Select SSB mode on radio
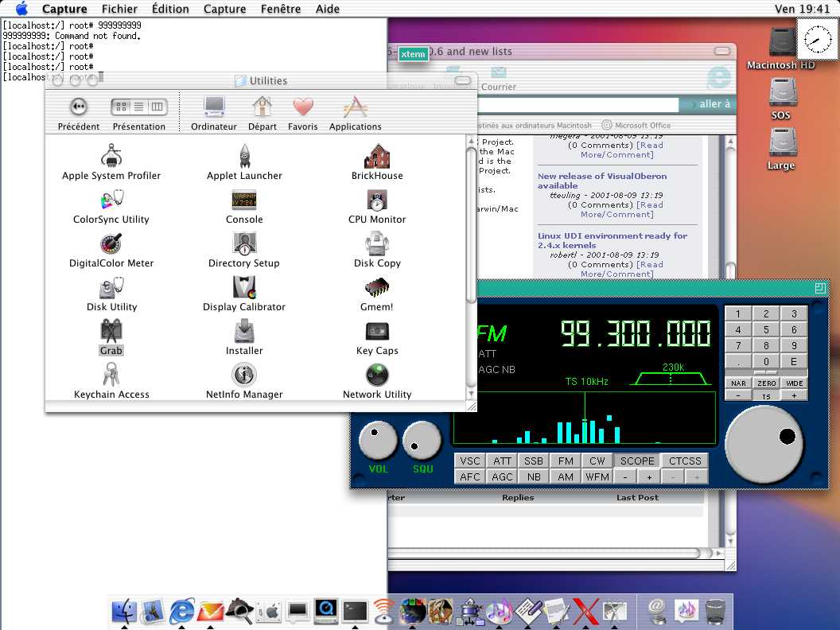Viewport: 840px width, 630px height. click(534, 461)
